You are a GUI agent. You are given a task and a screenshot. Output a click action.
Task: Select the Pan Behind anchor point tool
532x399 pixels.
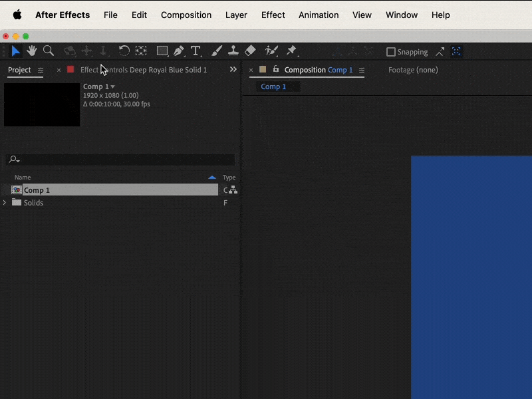141,51
